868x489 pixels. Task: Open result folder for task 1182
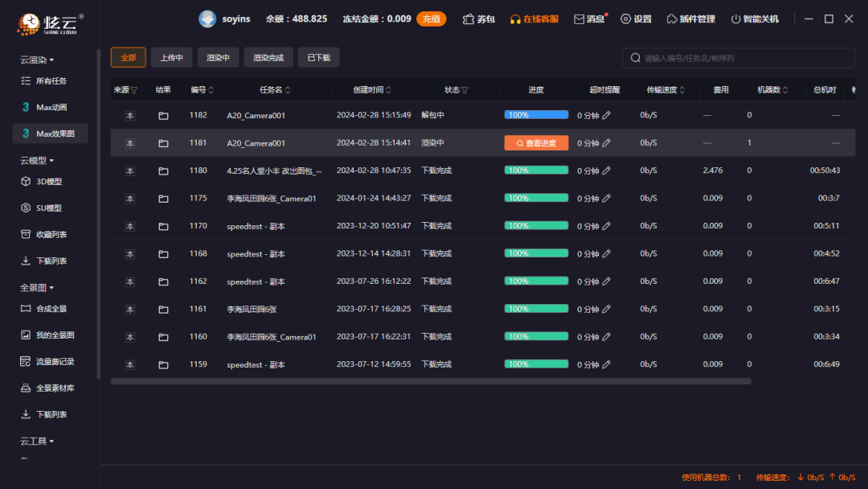tap(163, 116)
